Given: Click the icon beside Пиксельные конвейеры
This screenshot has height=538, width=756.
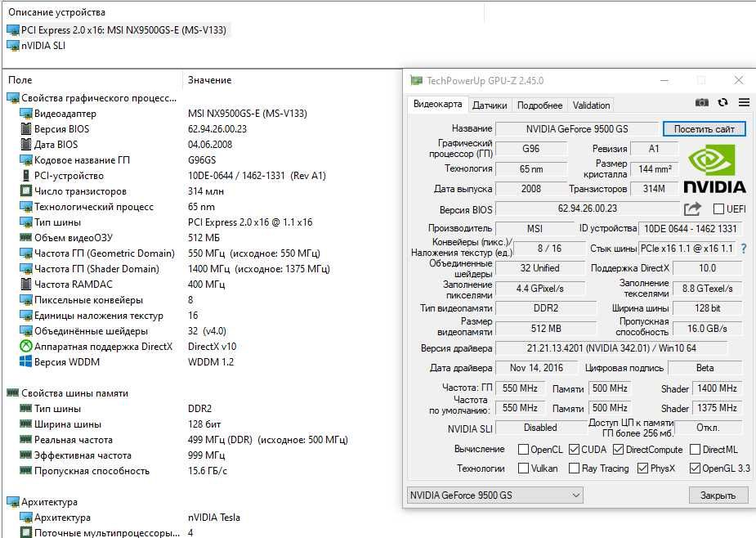Looking at the screenshot, I should pyautogui.click(x=25, y=299).
